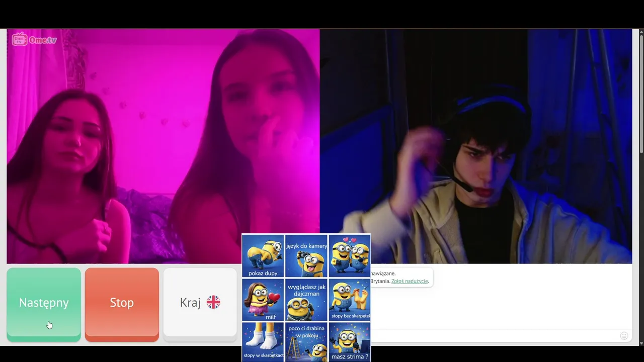The width and height of the screenshot is (644, 362).
Task: Select the "stopy bez skarpetek" sticker
Action: [349, 300]
